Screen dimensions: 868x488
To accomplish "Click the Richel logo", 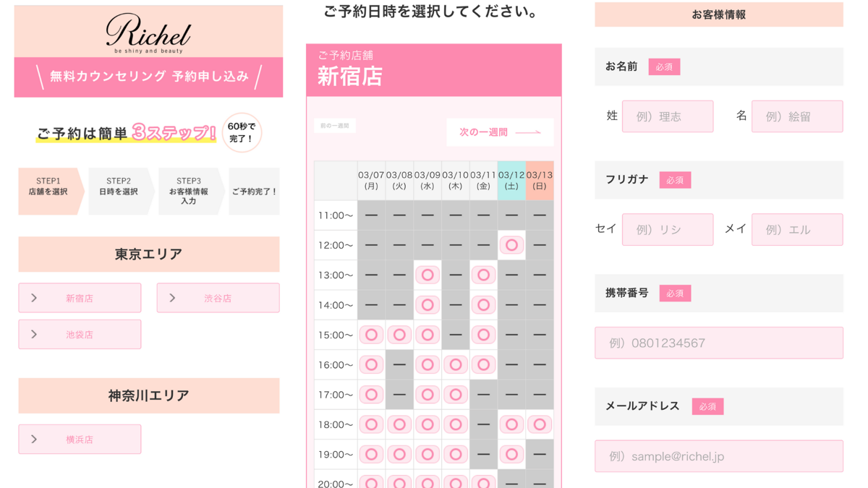I will [148, 33].
